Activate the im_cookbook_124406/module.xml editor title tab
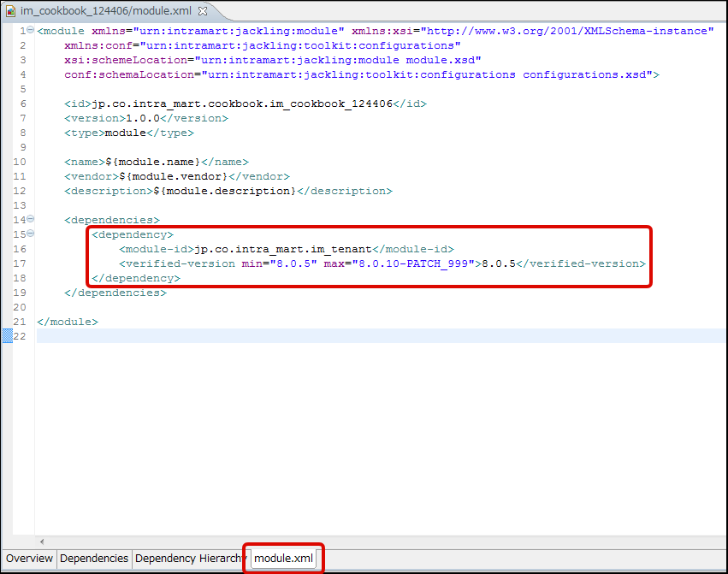This screenshot has height=574, width=728. pyautogui.click(x=107, y=11)
